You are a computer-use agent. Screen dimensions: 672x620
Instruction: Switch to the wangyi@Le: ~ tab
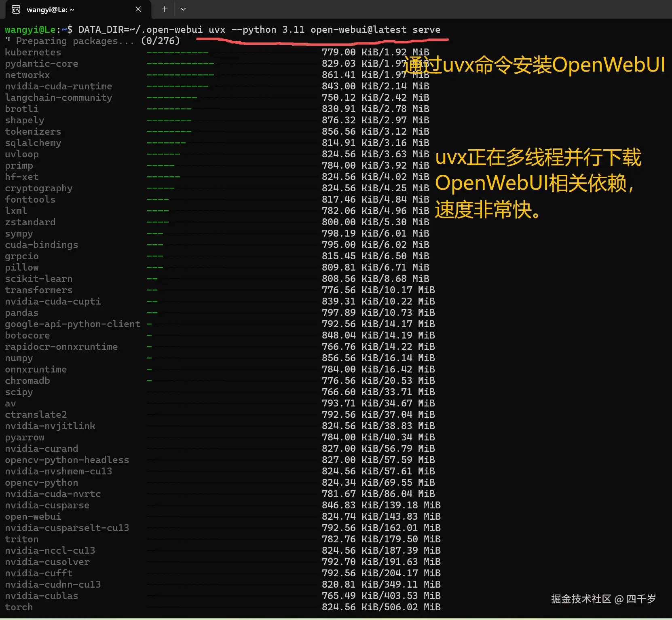click(x=50, y=9)
